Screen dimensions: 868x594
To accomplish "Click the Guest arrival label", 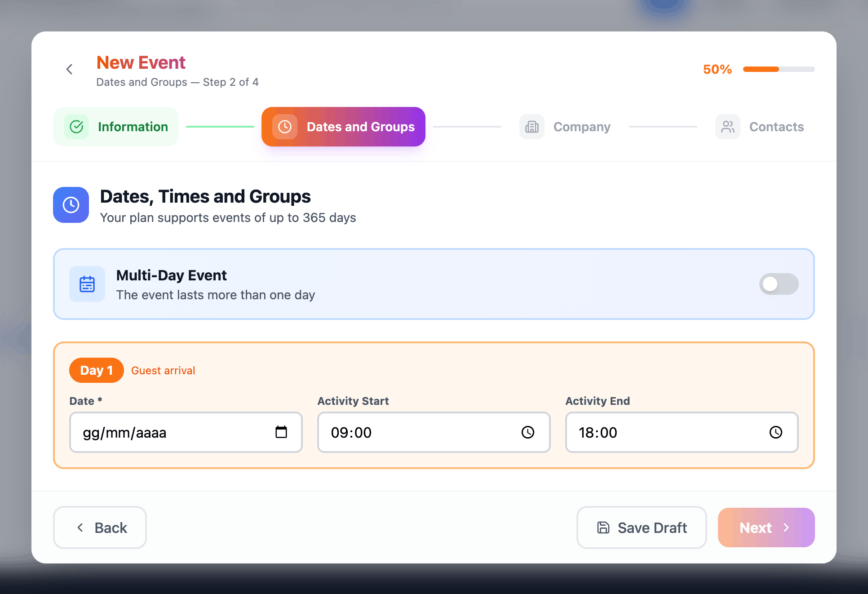I will tap(163, 371).
